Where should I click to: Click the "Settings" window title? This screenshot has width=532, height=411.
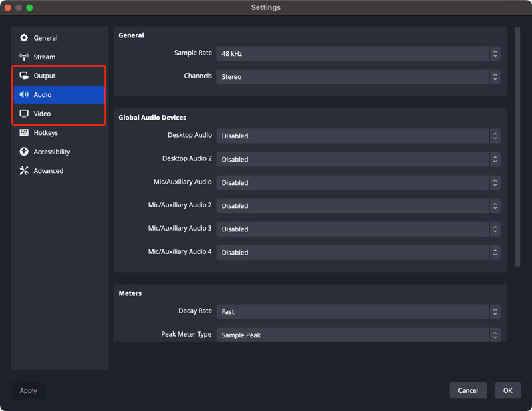[265, 7]
